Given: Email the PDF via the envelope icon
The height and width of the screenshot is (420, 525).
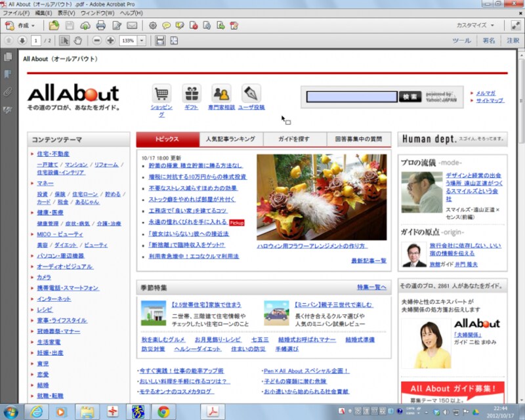Looking at the screenshot, I should click(x=131, y=26).
